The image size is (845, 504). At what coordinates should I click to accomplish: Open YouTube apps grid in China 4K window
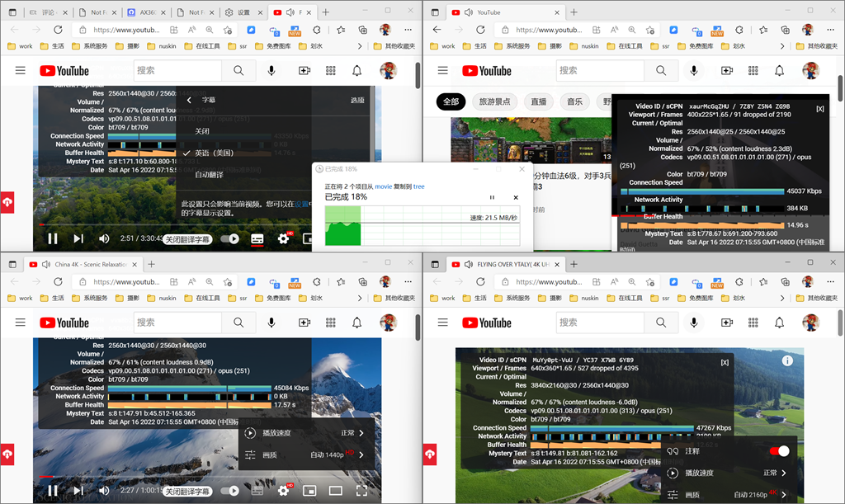331,323
